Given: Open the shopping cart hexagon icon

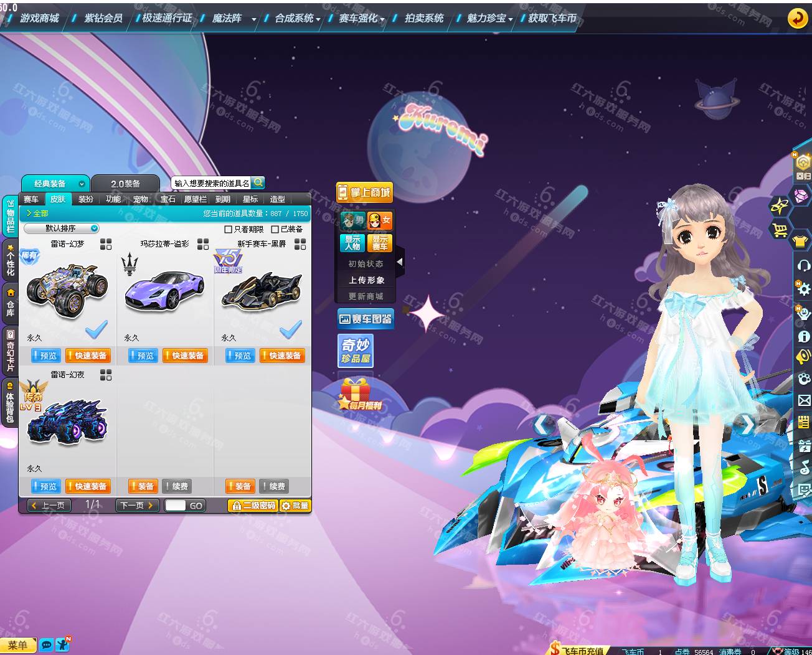Looking at the screenshot, I should tap(780, 230).
